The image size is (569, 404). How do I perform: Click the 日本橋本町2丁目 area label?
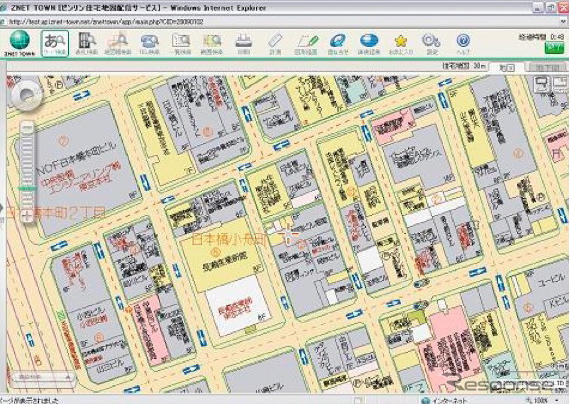tap(56, 212)
